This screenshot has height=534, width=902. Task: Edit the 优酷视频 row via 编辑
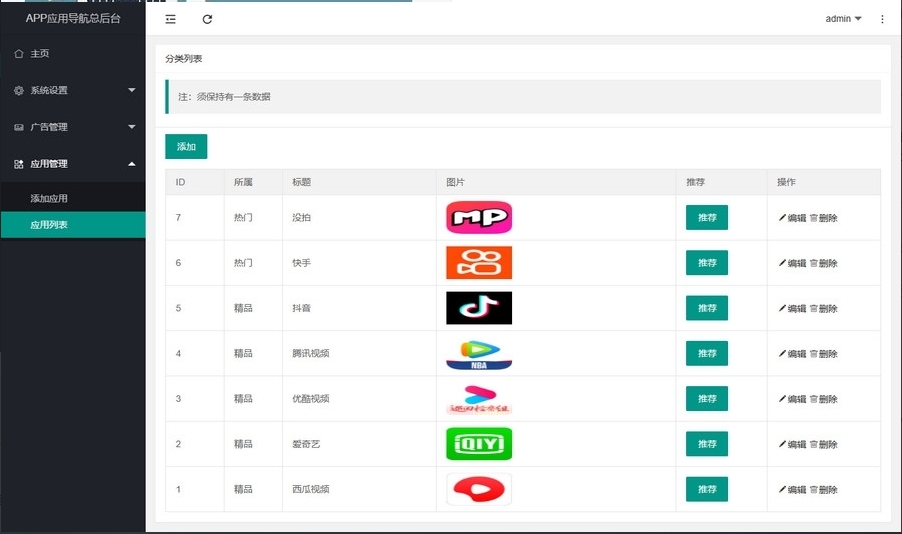click(x=792, y=399)
